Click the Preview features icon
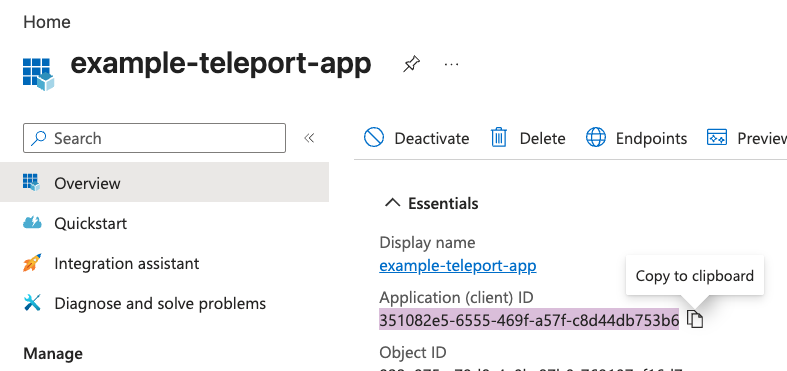787x371 pixels. pyautogui.click(x=717, y=137)
